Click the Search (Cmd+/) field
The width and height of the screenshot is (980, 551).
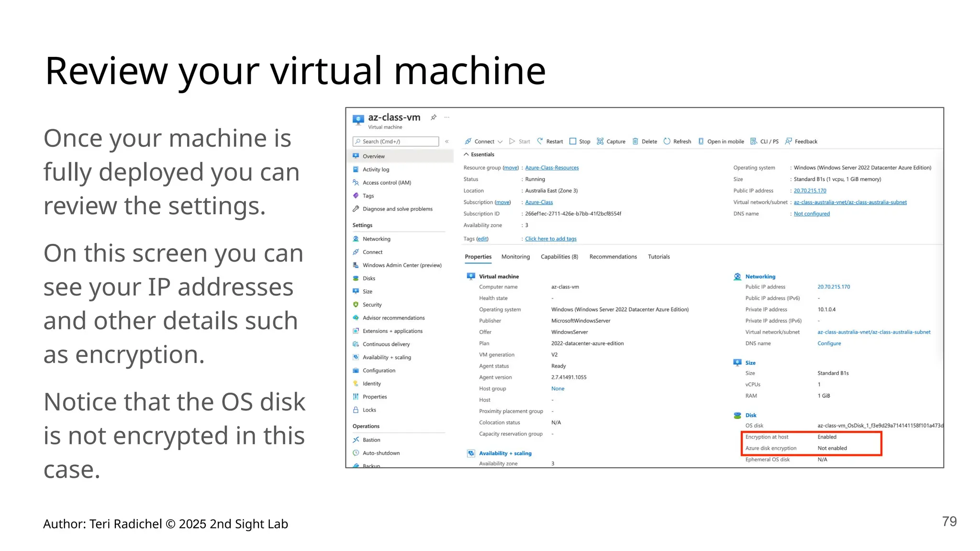[396, 142]
